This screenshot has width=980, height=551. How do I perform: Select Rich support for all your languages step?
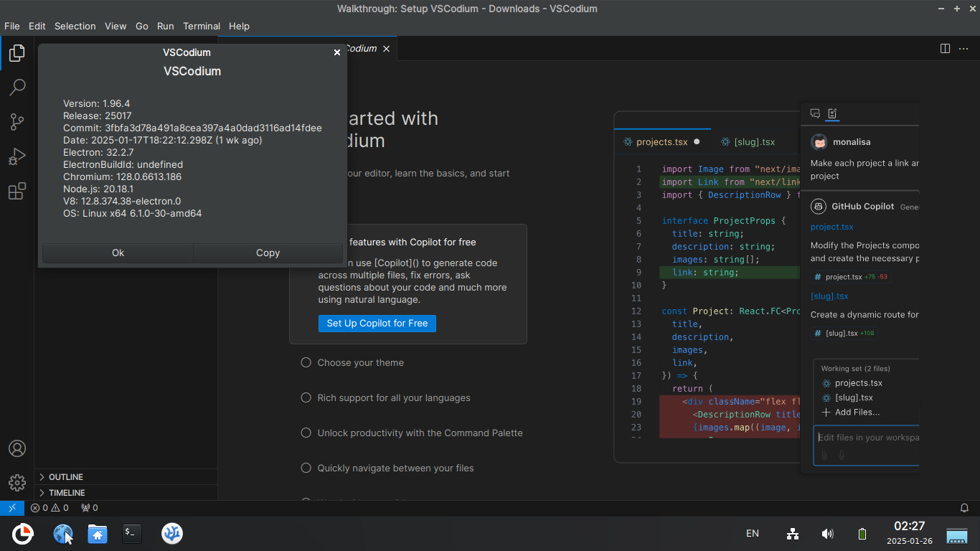(385, 397)
